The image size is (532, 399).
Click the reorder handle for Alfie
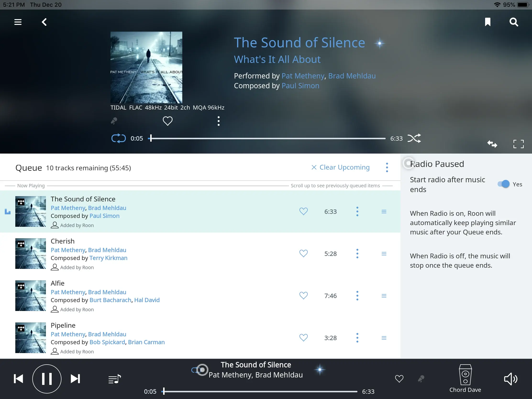pyautogui.click(x=384, y=296)
